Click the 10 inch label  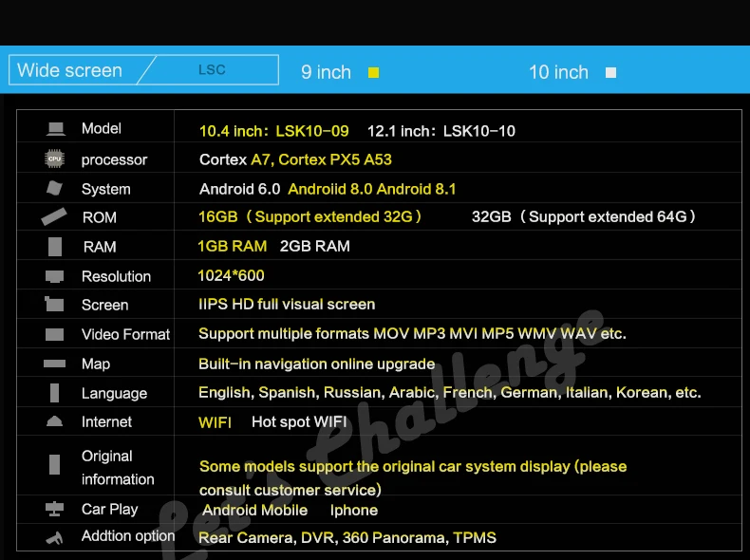[x=558, y=73]
